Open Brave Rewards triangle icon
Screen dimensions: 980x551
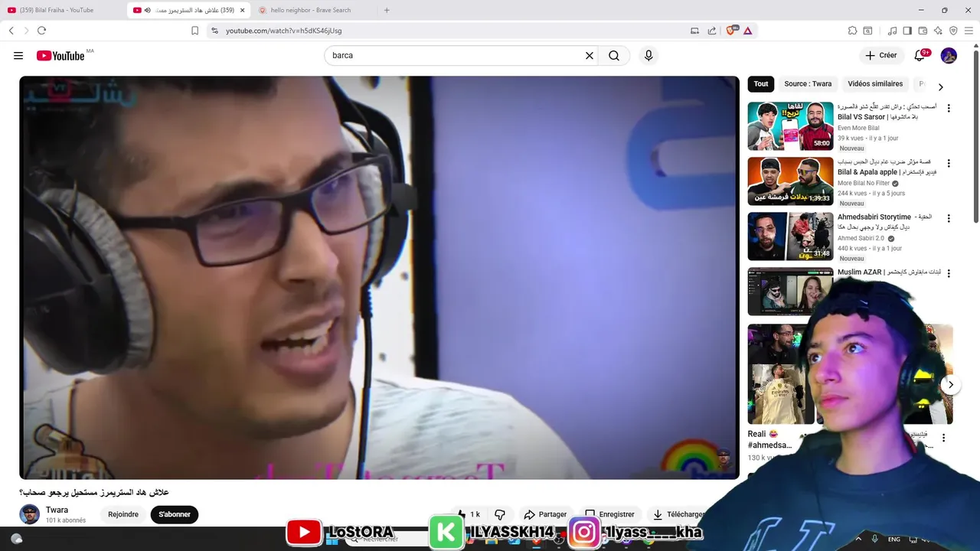[747, 31]
